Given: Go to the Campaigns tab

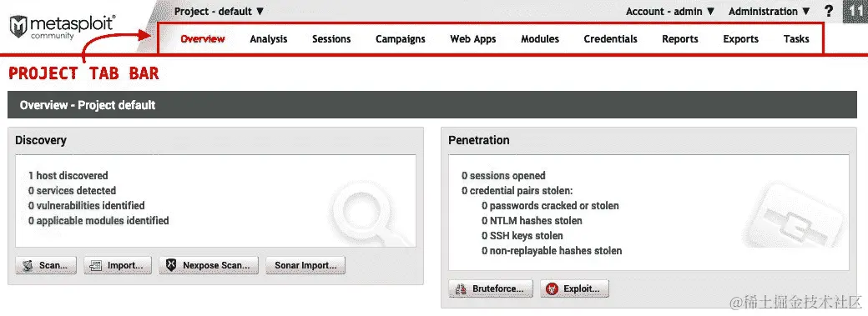Looking at the screenshot, I should point(401,38).
